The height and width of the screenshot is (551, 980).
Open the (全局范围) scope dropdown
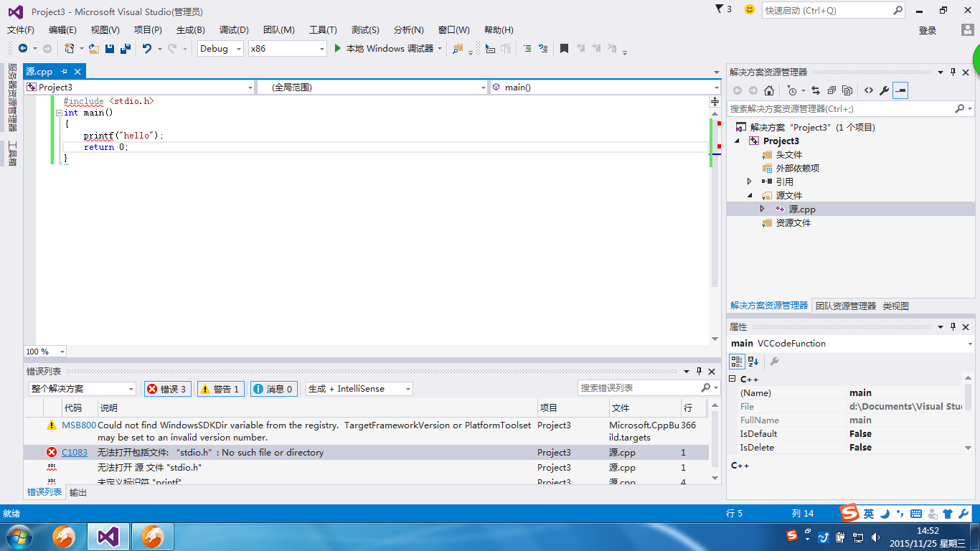pyautogui.click(x=372, y=87)
